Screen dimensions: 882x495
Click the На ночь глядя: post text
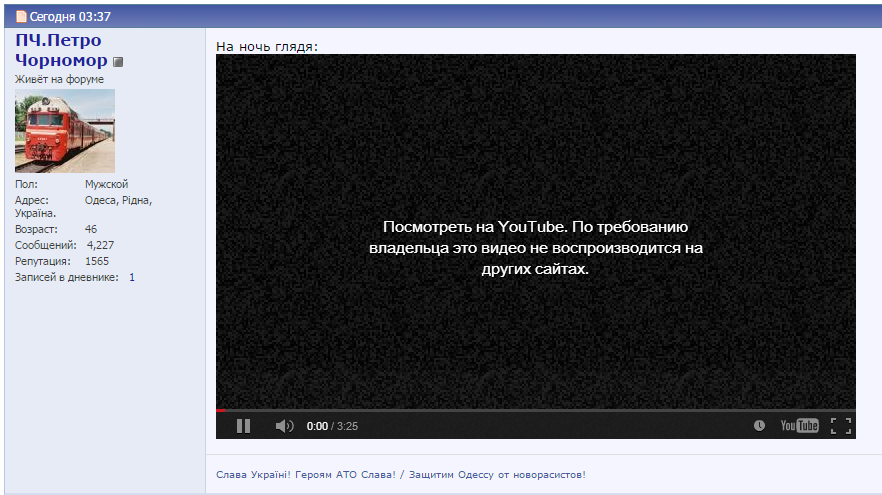pyautogui.click(x=267, y=47)
